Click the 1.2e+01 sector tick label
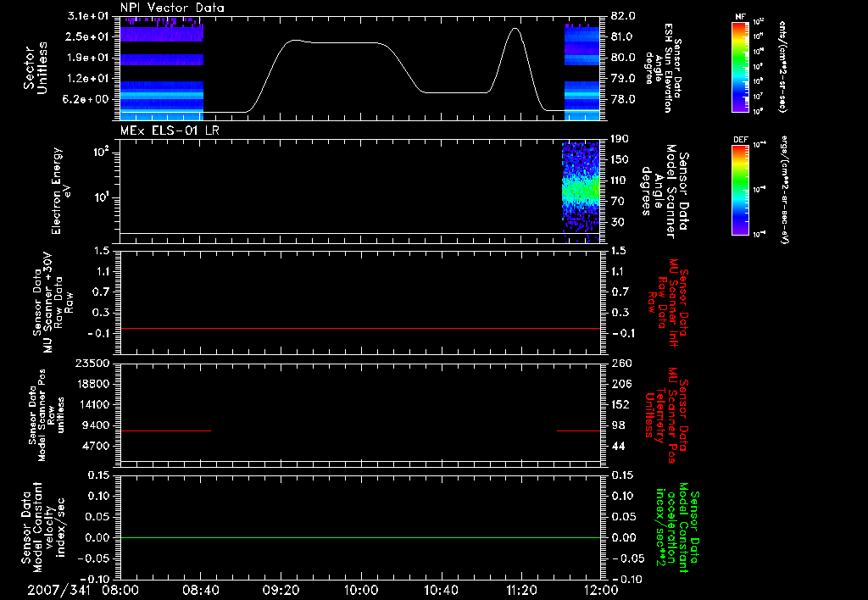This screenshot has height=600, width=868. 88,79
